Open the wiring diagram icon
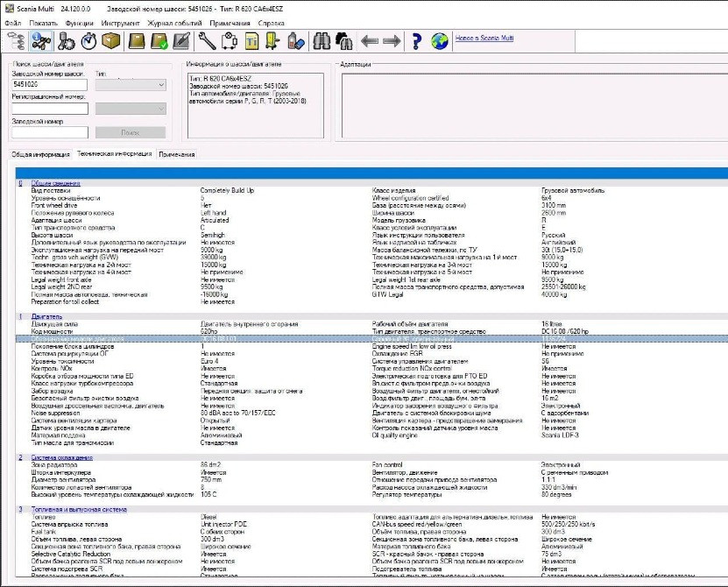This screenshot has width=728, height=587. (230, 41)
